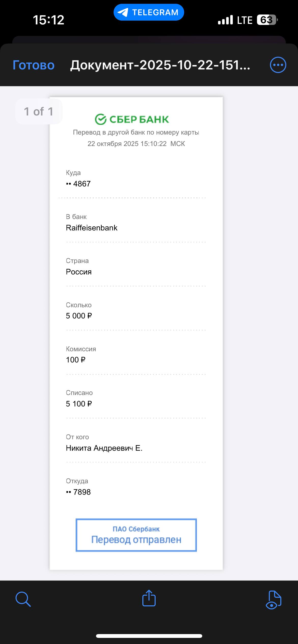Select the Raiffeisenbank bank name text
298x644 pixels.
92,228
